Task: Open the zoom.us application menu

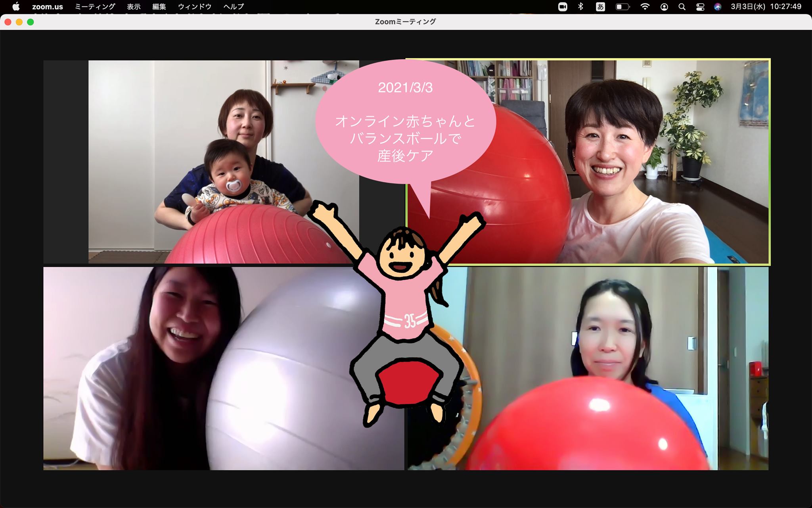Action: tap(48, 7)
